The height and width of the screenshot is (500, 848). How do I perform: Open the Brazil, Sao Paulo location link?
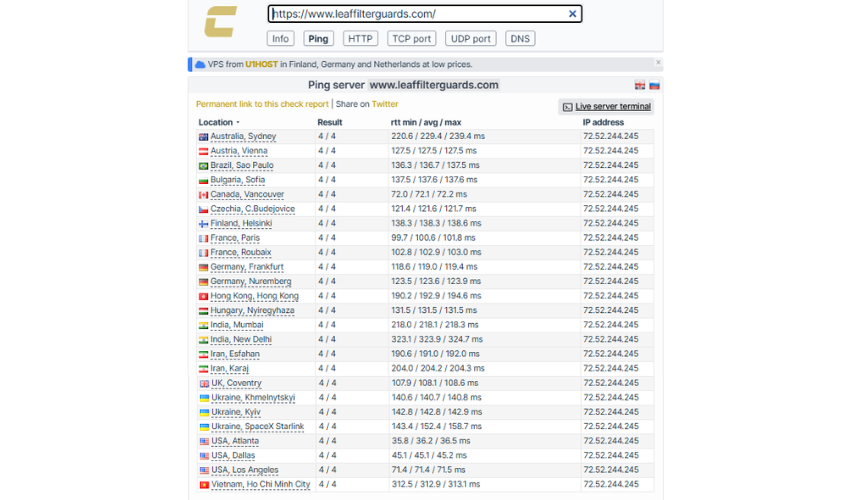pos(242,165)
